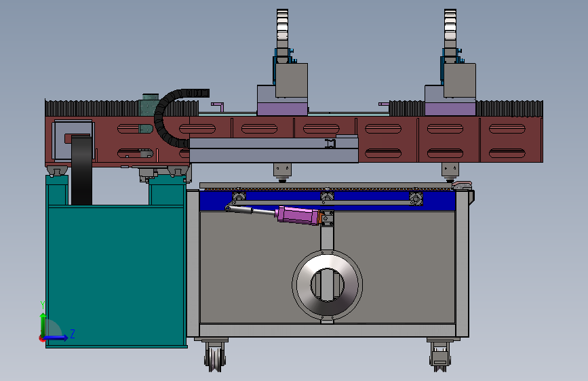
Task: Select the large circular ring flange
Action: pyautogui.click(x=327, y=284)
